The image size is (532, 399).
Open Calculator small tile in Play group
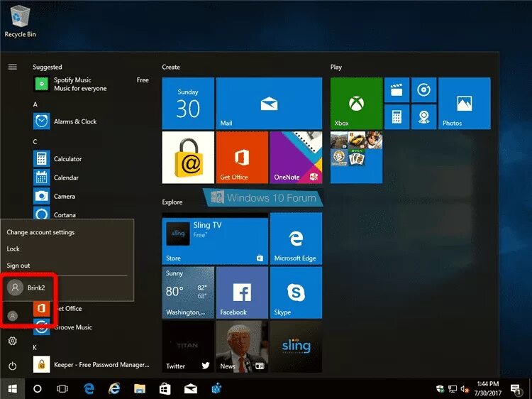397,117
